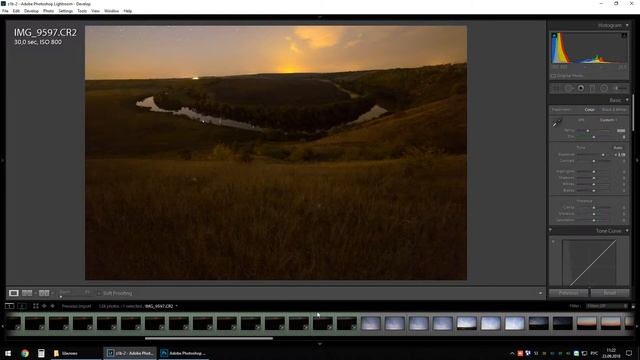Open Windows Start menu
Image resolution: width=640 pixels, height=360 pixels.
coord(8,353)
